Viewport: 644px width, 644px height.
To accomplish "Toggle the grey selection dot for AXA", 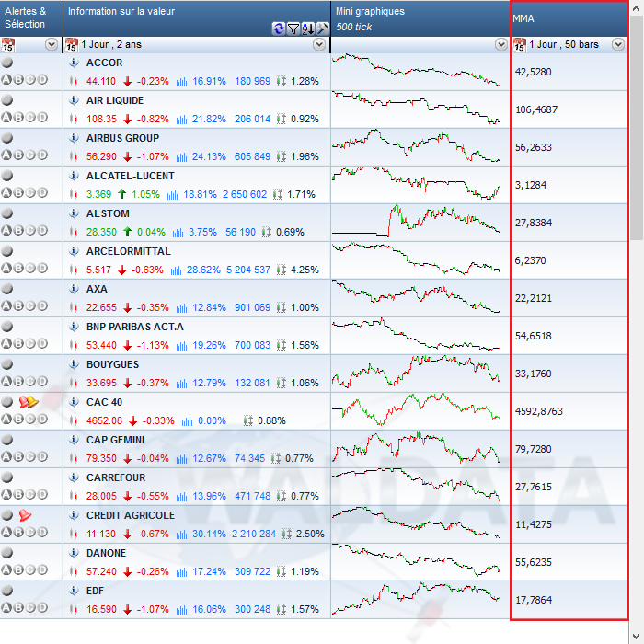I will tap(7, 289).
